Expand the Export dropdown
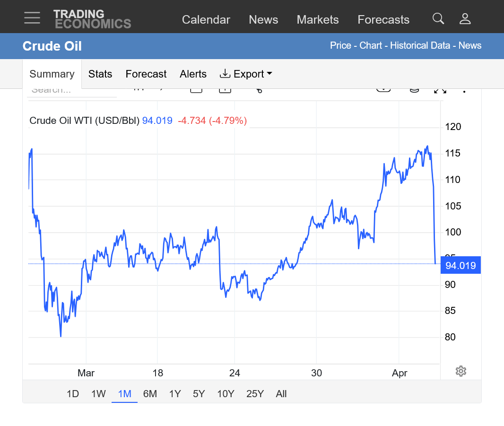Image resolution: width=504 pixels, height=426 pixels. click(x=246, y=74)
